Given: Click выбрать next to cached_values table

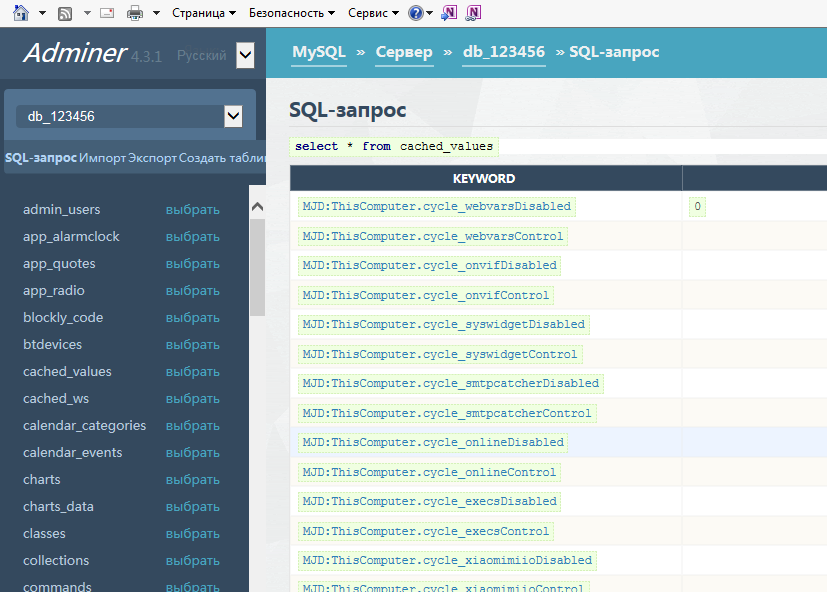Looking at the screenshot, I should pyautogui.click(x=192, y=372).
